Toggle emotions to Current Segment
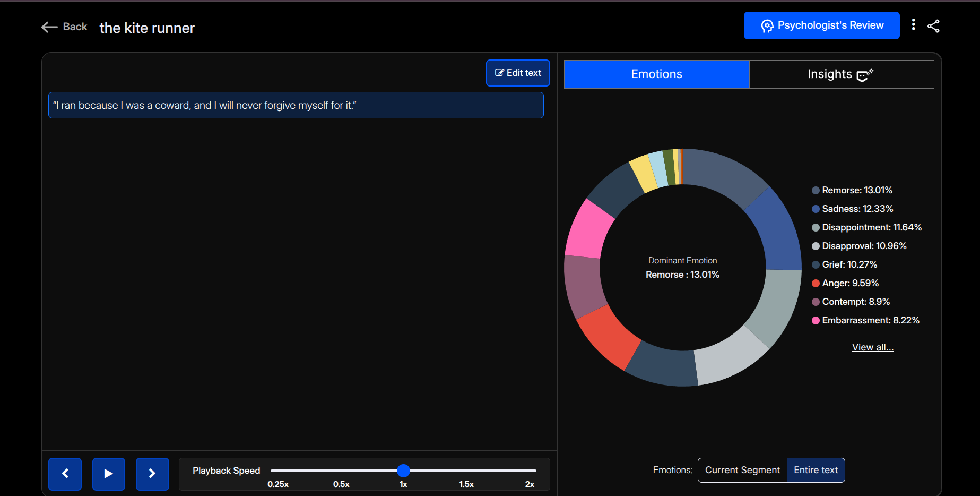Image resolution: width=980 pixels, height=496 pixels. [x=742, y=470]
